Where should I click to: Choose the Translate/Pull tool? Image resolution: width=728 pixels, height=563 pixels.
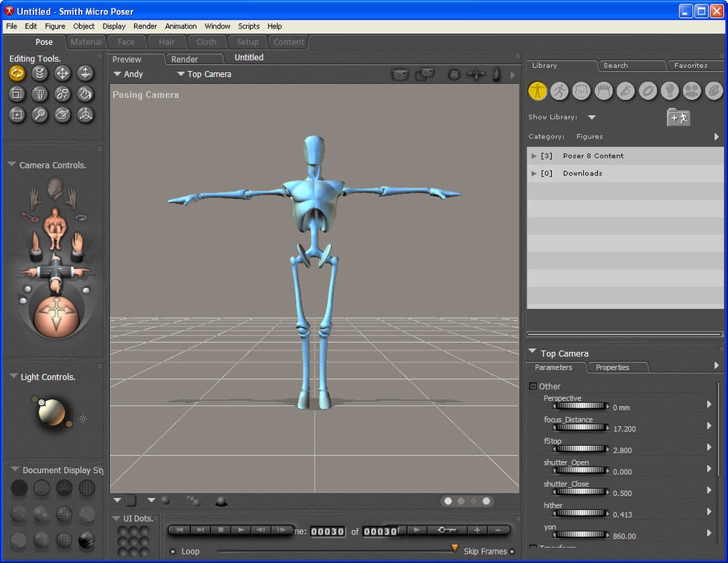click(63, 73)
